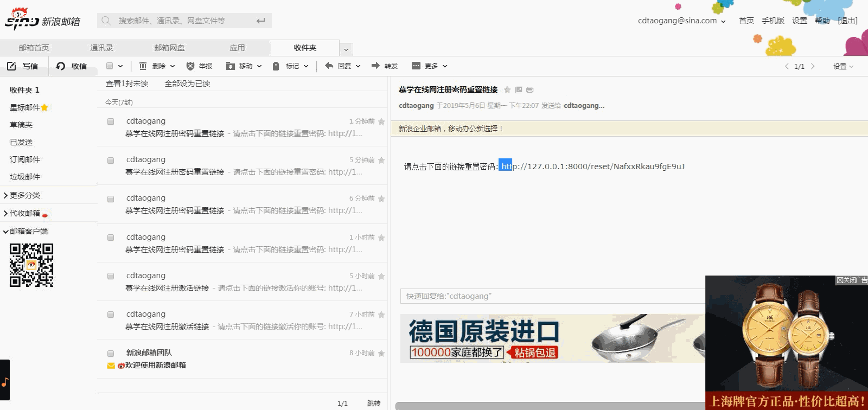Click the Sina mail logo
This screenshot has width=868, height=410.
[42, 20]
